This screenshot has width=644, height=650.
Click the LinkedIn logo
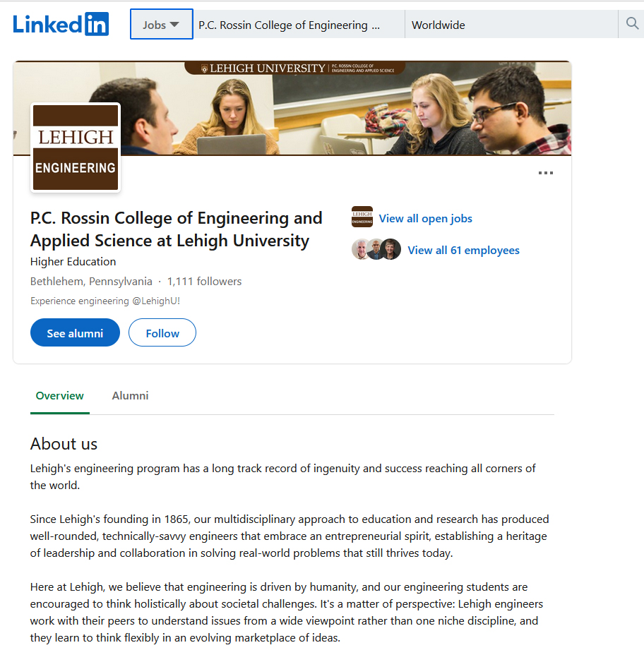61,25
